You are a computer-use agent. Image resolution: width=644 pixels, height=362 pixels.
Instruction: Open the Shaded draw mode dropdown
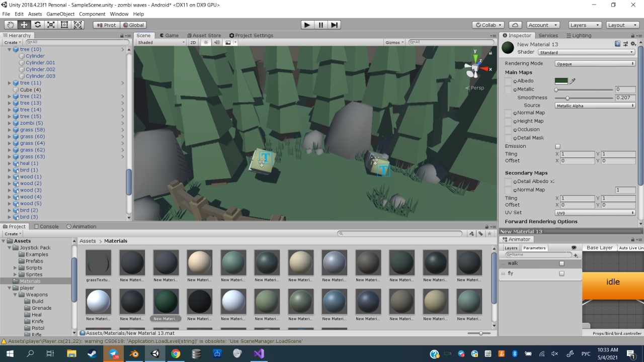tap(161, 42)
